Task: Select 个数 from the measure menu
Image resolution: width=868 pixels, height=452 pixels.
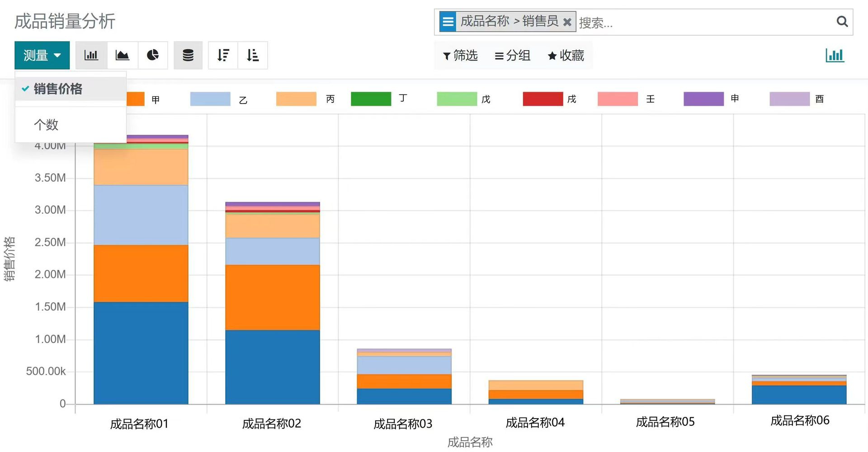Action: 46,125
